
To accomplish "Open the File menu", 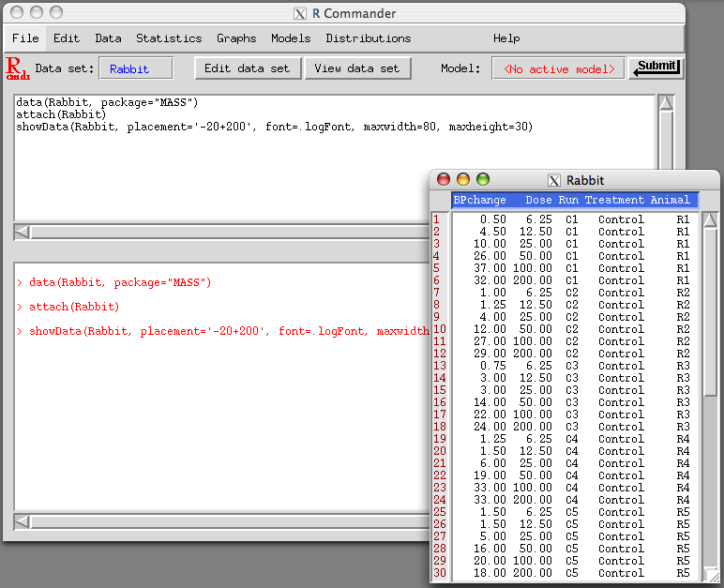I will pyautogui.click(x=25, y=38).
